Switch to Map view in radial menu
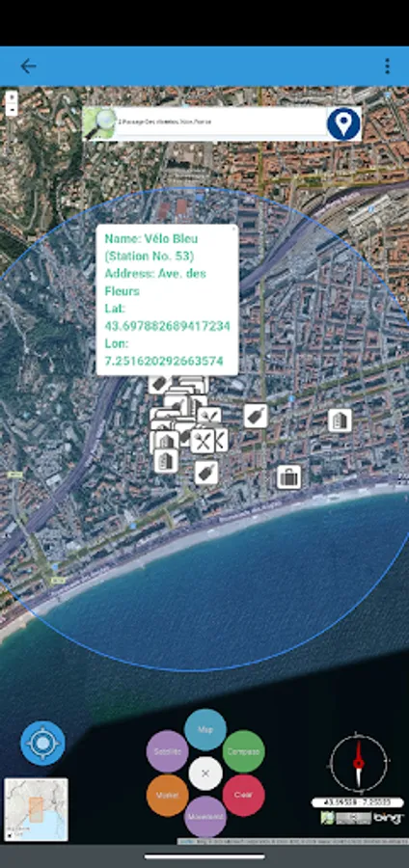The height and width of the screenshot is (868, 409). pos(205,730)
